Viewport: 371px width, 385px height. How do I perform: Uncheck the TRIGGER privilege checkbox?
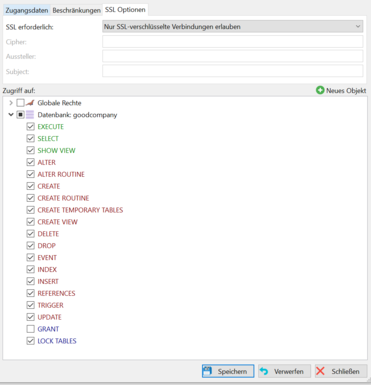click(30, 305)
